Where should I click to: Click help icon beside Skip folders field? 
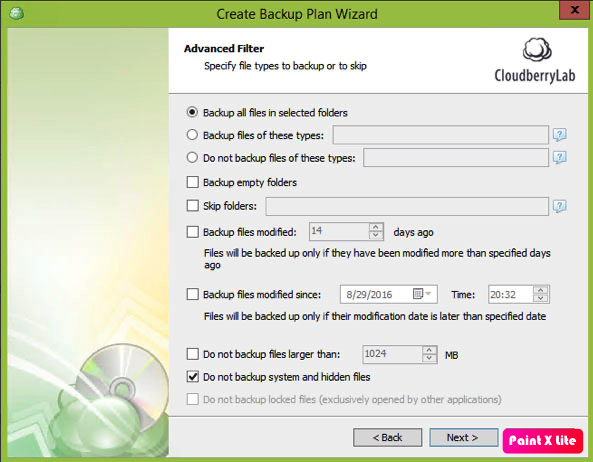pos(560,206)
